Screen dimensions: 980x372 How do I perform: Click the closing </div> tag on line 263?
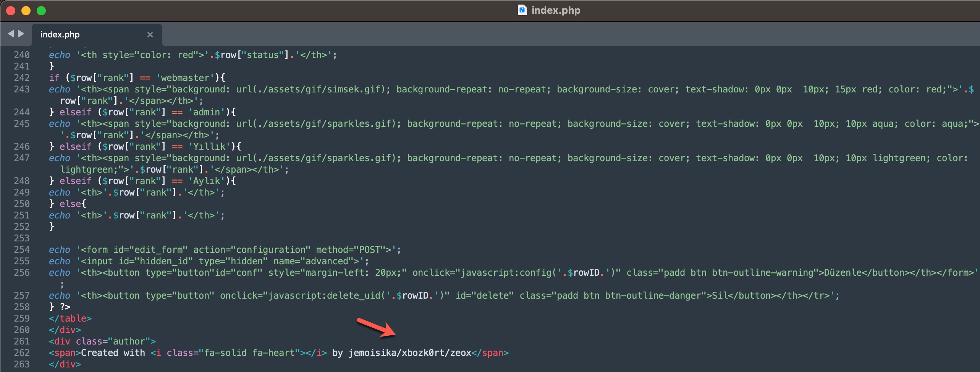(x=65, y=364)
